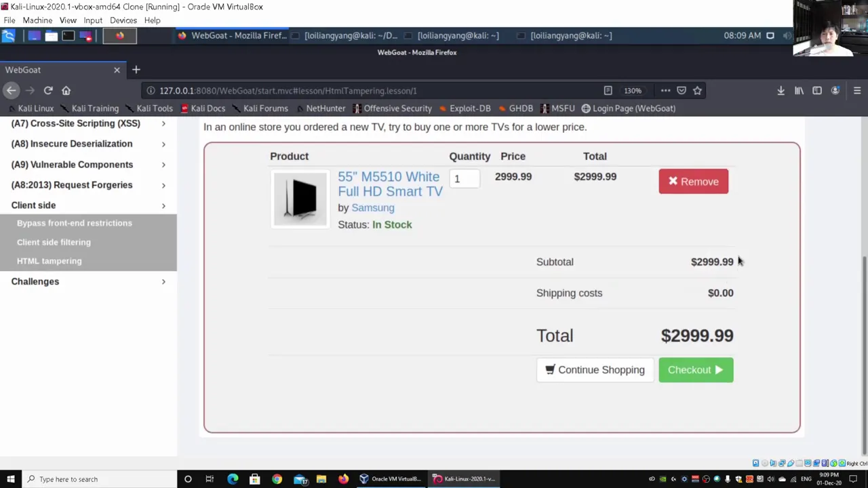Viewport: 868px width, 488px height.
Task: Remove the TV from the cart
Action: click(693, 182)
